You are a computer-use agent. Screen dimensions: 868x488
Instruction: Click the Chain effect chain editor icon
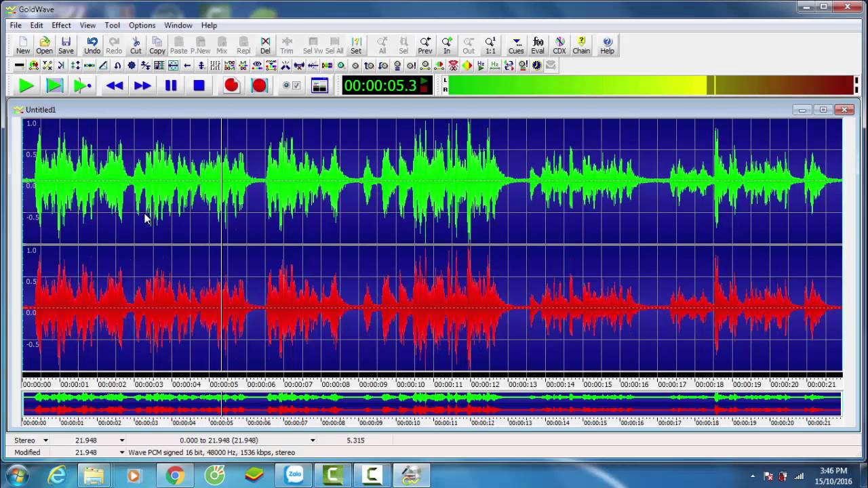tap(581, 45)
